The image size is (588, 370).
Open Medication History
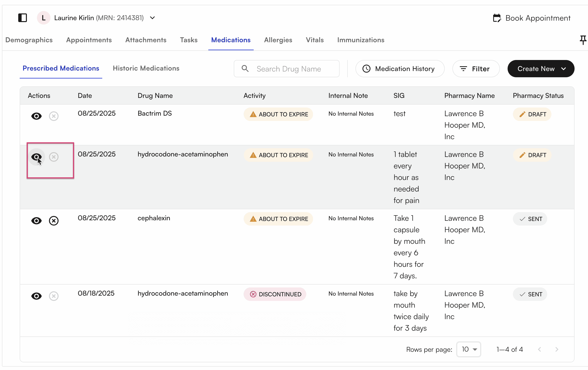(x=400, y=69)
